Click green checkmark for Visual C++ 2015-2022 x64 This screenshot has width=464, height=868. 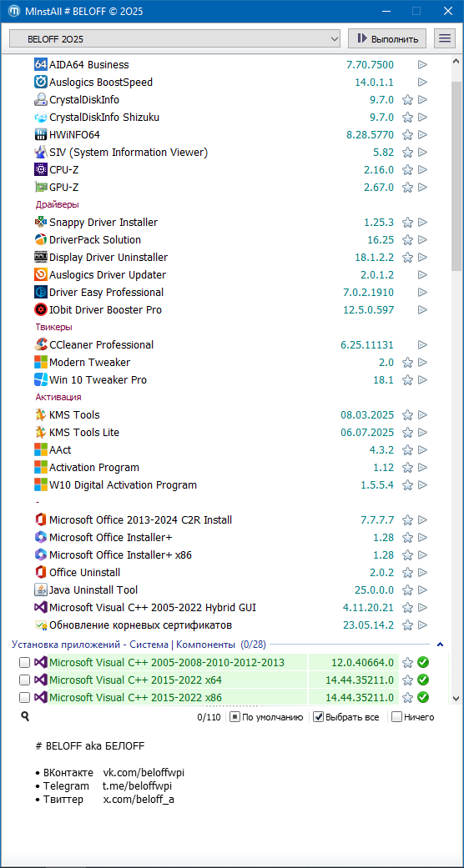[424, 680]
